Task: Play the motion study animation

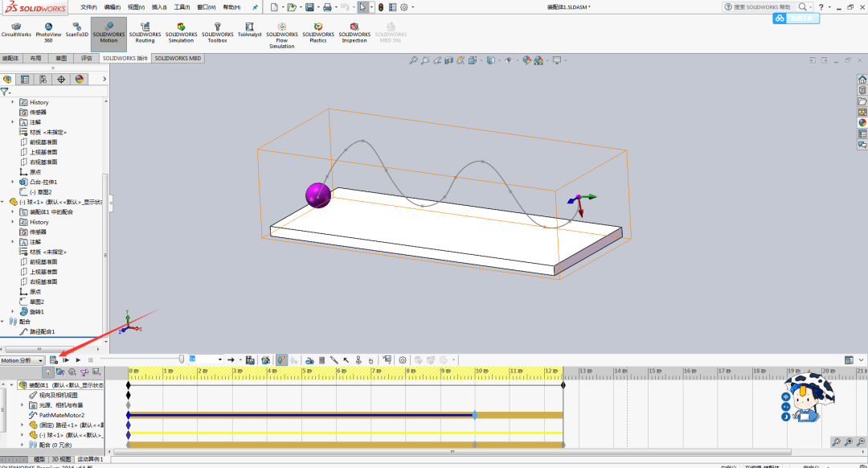Action: coord(78,359)
